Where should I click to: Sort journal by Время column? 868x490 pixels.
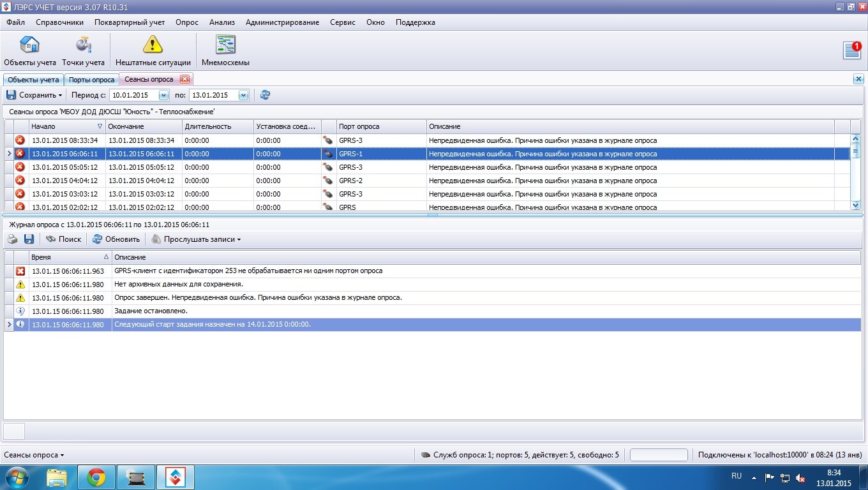click(x=70, y=257)
